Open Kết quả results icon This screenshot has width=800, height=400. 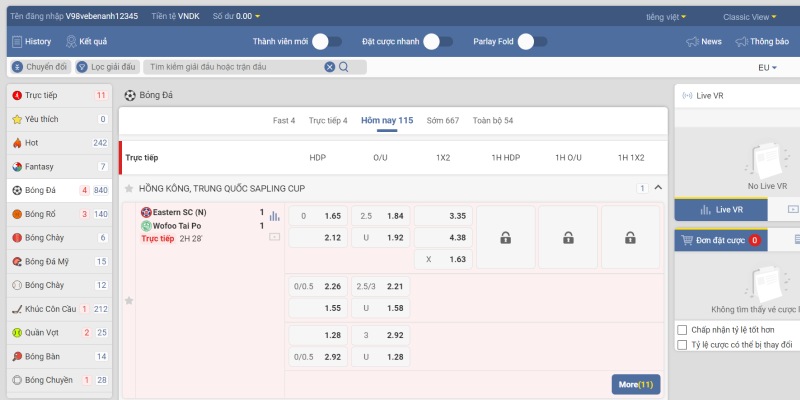72,42
